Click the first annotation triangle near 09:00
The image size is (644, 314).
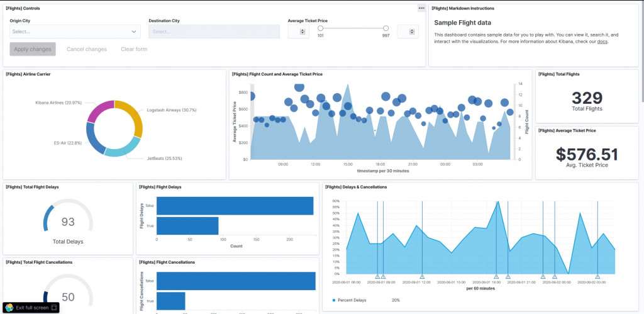pos(377,277)
